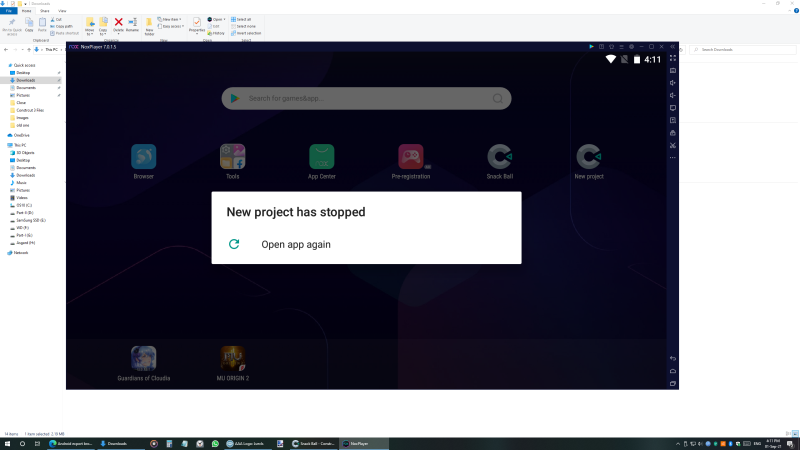Click Cut in the Clipboard group

[x=56, y=19]
